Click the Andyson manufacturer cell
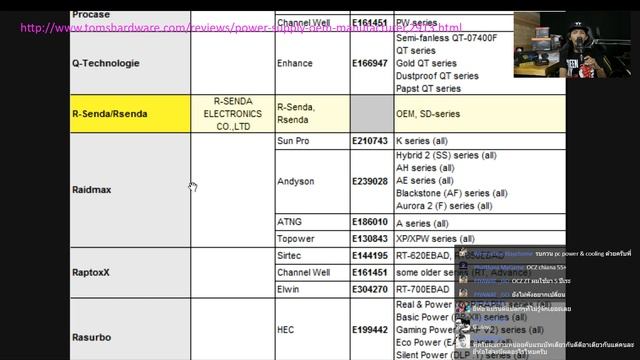The image size is (640, 360). pyautogui.click(x=312, y=182)
